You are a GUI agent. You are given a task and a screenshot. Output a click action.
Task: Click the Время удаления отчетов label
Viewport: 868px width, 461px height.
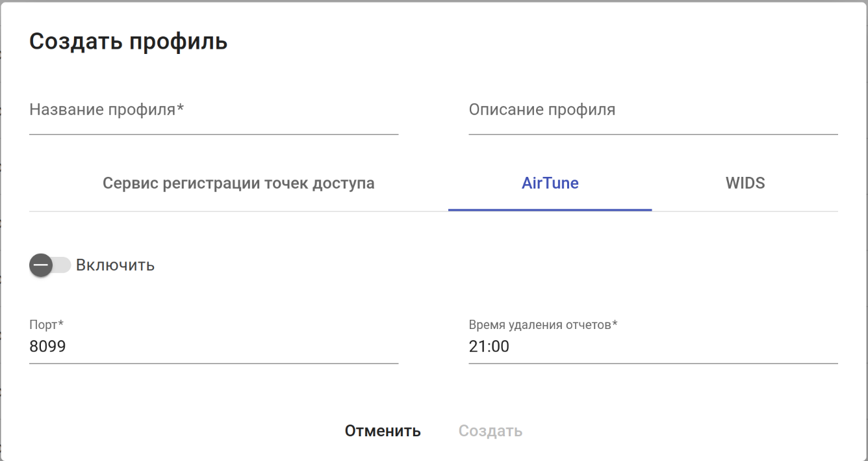(x=542, y=324)
